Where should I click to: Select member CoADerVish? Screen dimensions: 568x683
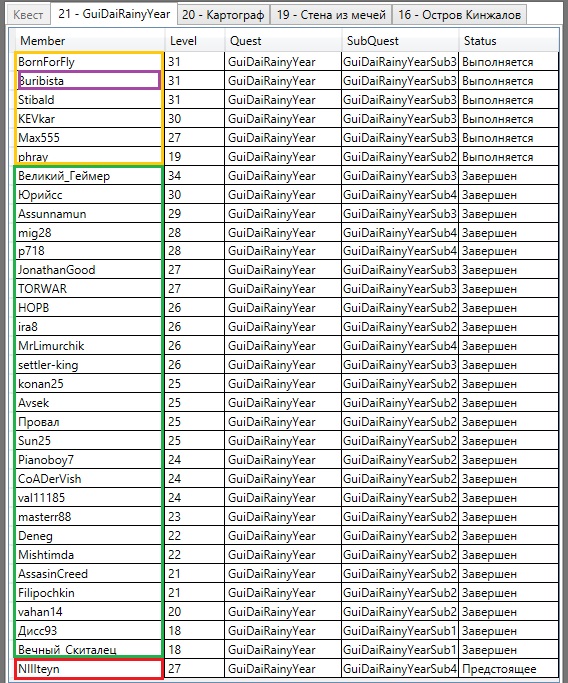click(x=89, y=479)
